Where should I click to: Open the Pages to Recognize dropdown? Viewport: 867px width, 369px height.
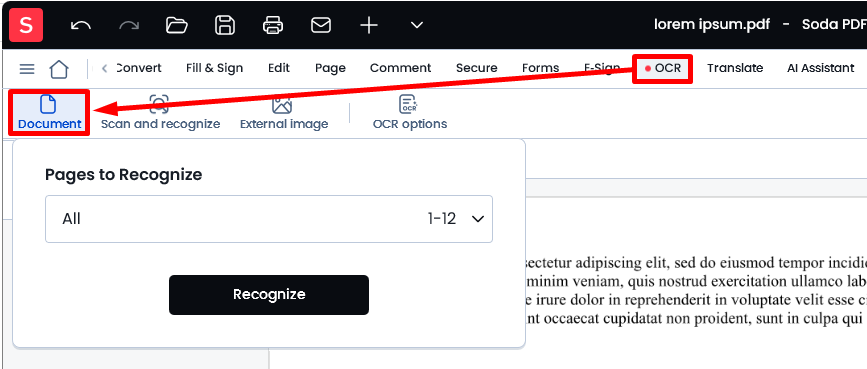[269, 219]
